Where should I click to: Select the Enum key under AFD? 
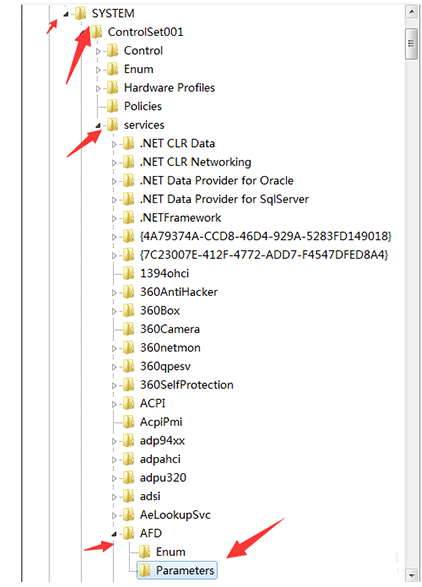[170, 551]
